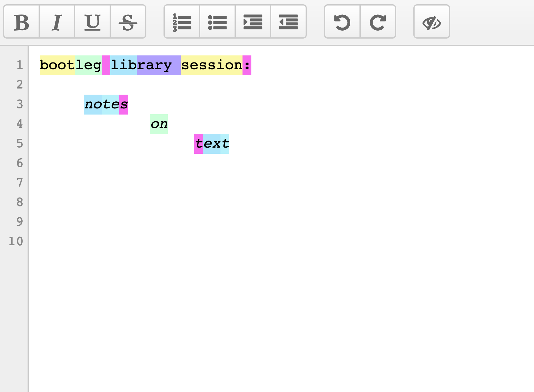Click the italic word 'on'
534x392 pixels.
159,124
